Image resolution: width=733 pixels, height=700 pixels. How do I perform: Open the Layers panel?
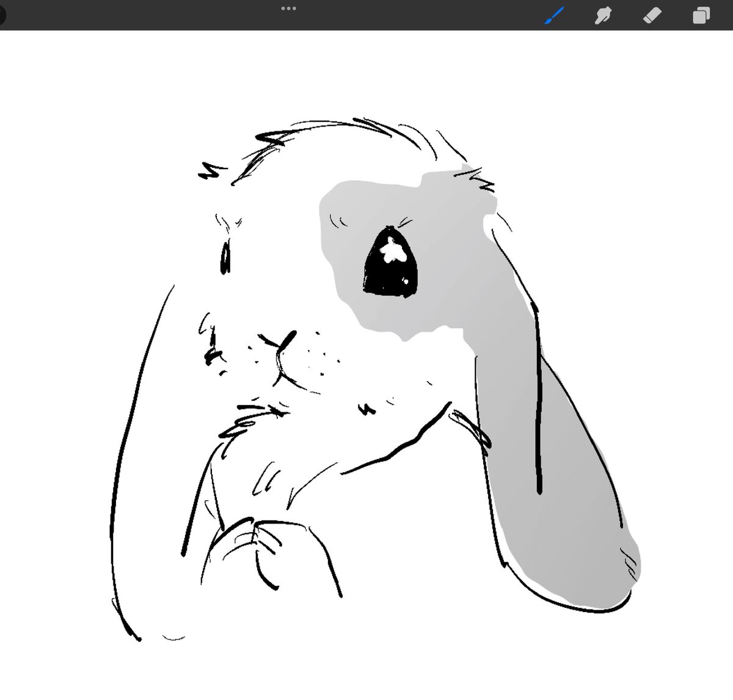[x=701, y=15]
